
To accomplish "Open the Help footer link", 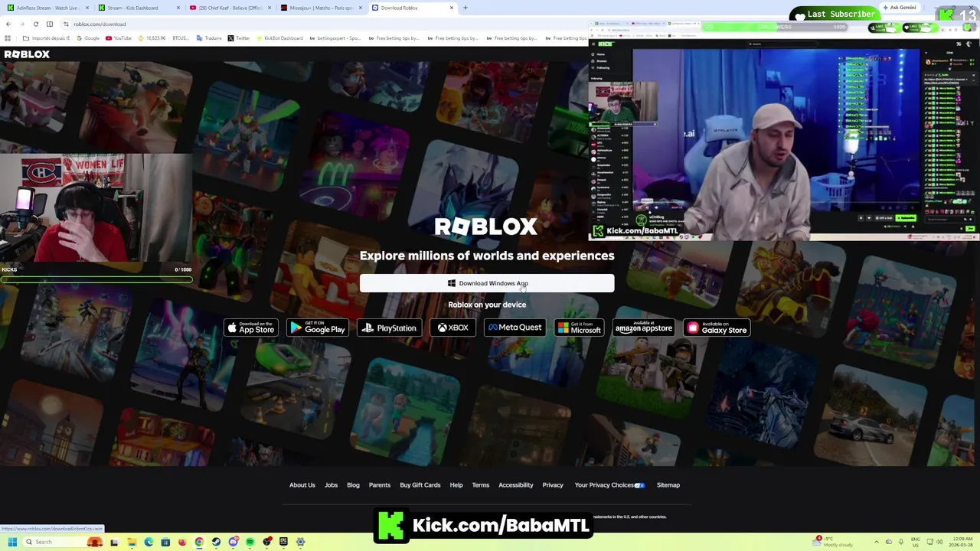I will [x=456, y=485].
